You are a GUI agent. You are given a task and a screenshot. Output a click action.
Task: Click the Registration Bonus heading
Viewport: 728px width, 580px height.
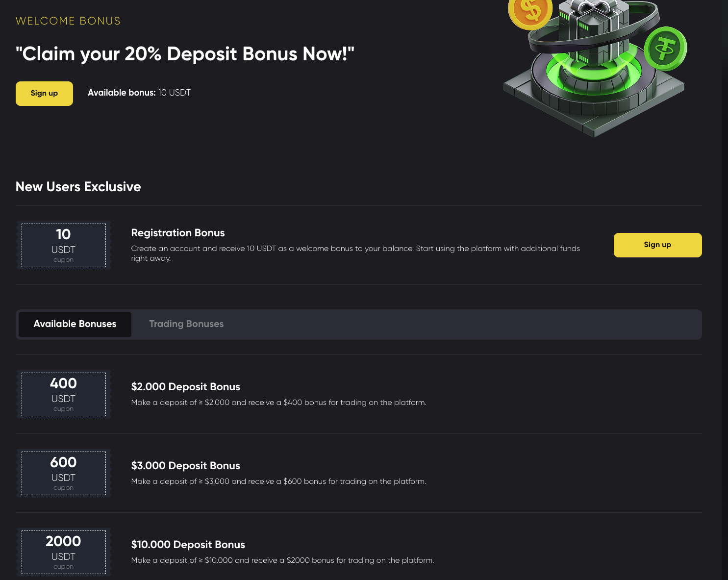178,233
